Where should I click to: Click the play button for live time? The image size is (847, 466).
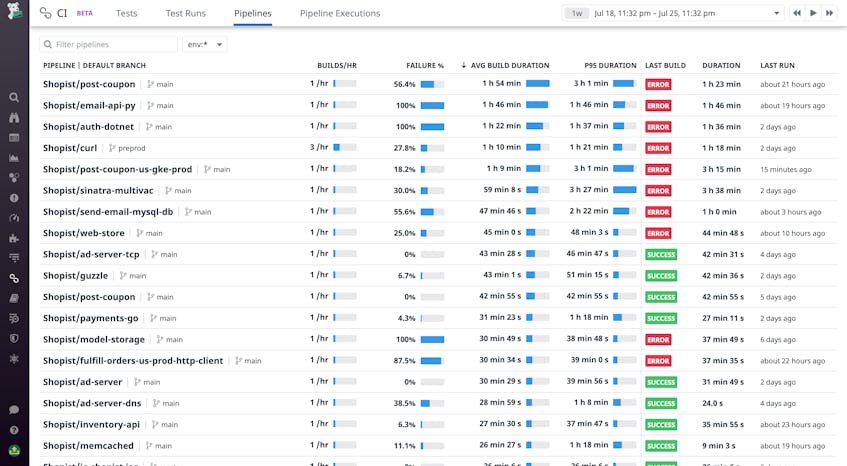[813, 13]
